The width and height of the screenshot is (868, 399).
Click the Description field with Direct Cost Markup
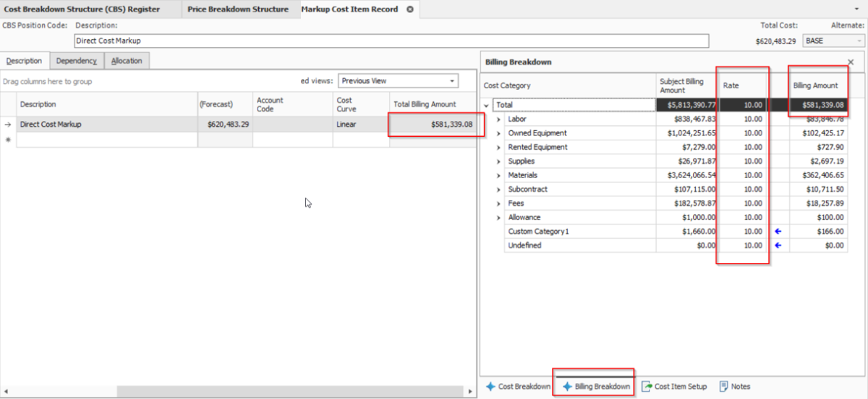(391, 41)
